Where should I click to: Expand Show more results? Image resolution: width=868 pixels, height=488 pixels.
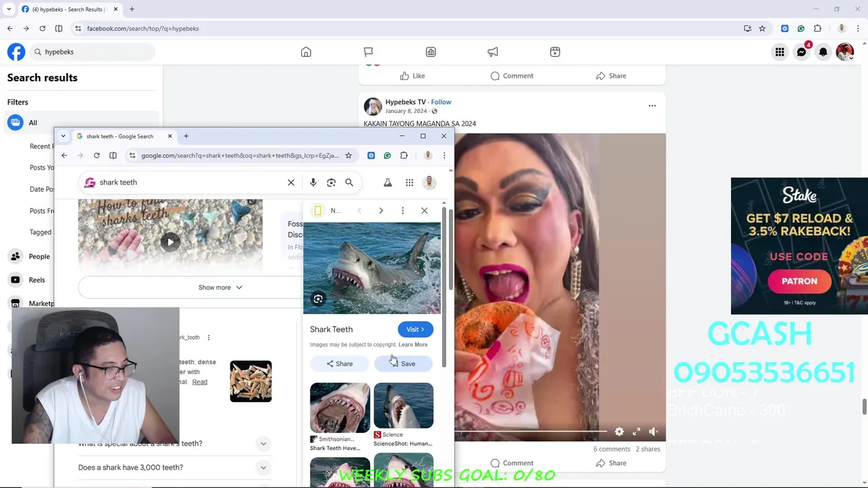tap(220, 287)
